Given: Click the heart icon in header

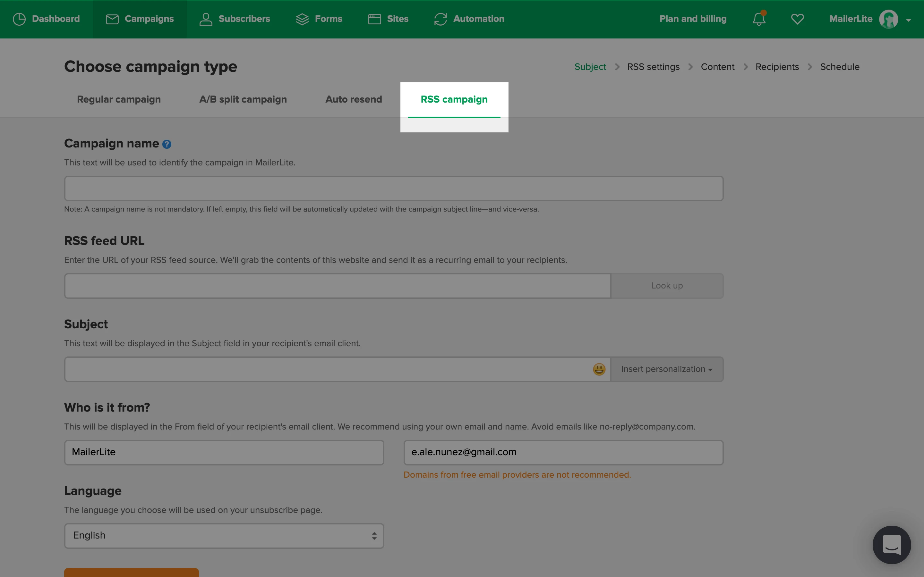Looking at the screenshot, I should click(x=797, y=19).
